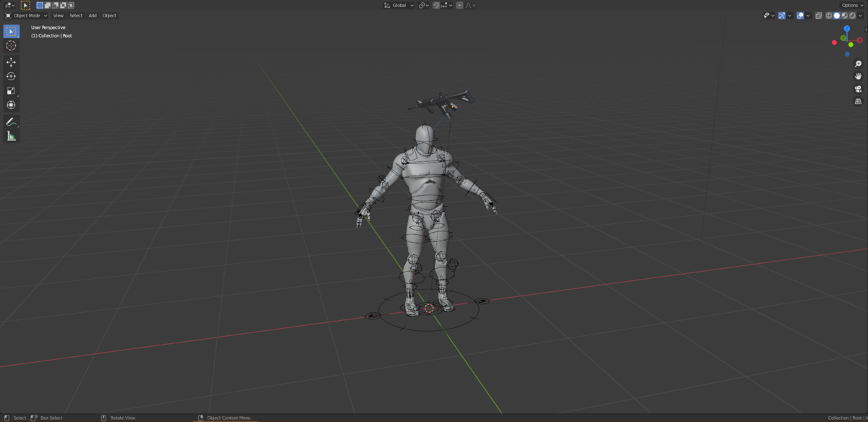Click the zoom magnifier viewport icon

tap(859, 64)
